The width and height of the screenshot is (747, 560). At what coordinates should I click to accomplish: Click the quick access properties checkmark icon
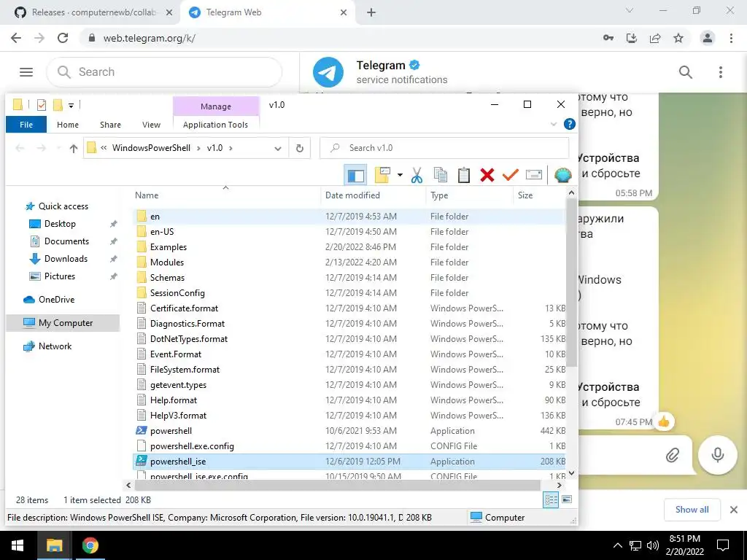[42, 104]
